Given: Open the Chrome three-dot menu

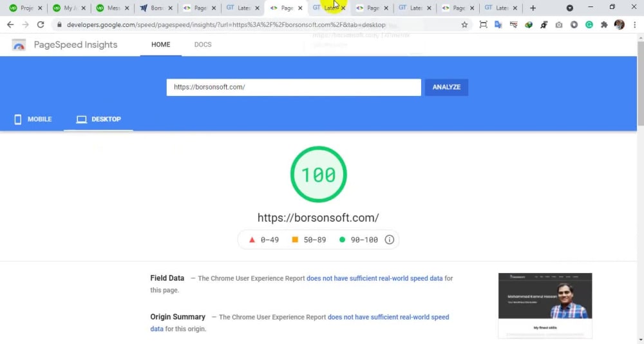Looking at the screenshot, I should coord(634,24).
